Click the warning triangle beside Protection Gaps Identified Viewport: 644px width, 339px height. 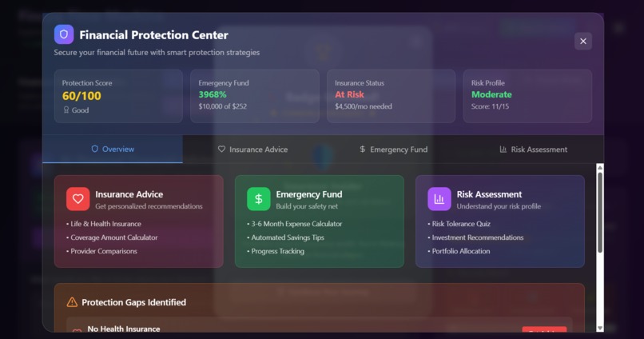coord(72,302)
